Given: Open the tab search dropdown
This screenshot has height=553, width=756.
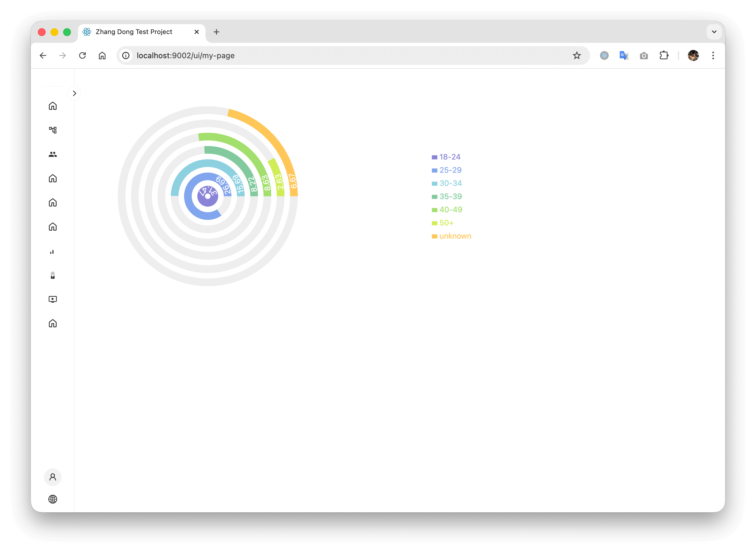Looking at the screenshot, I should (714, 32).
